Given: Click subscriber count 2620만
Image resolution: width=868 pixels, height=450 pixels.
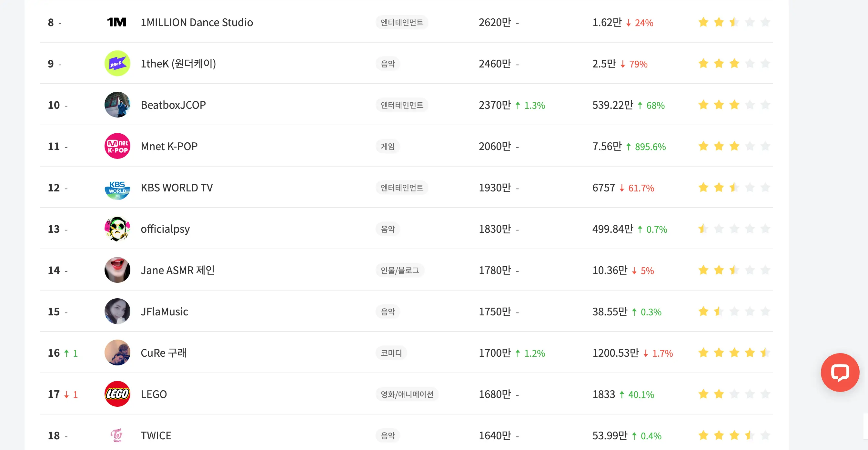Looking at the screenshot, I should (x=495, y=22).
